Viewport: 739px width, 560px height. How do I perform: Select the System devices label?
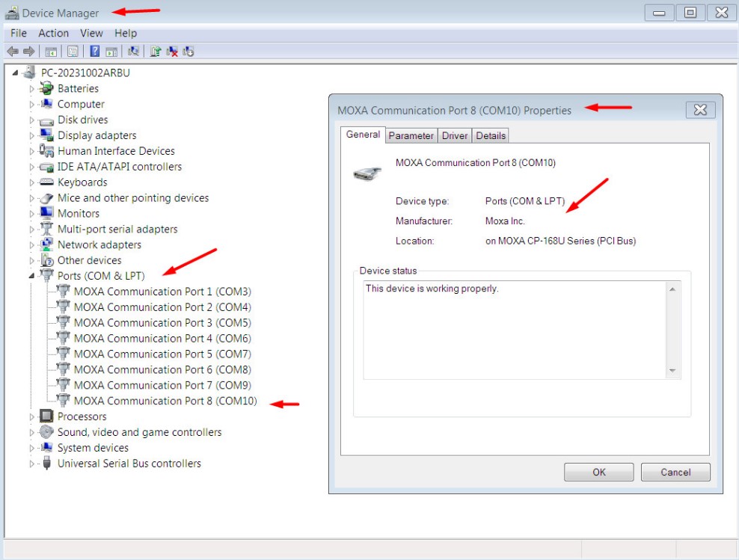point(93,448)
